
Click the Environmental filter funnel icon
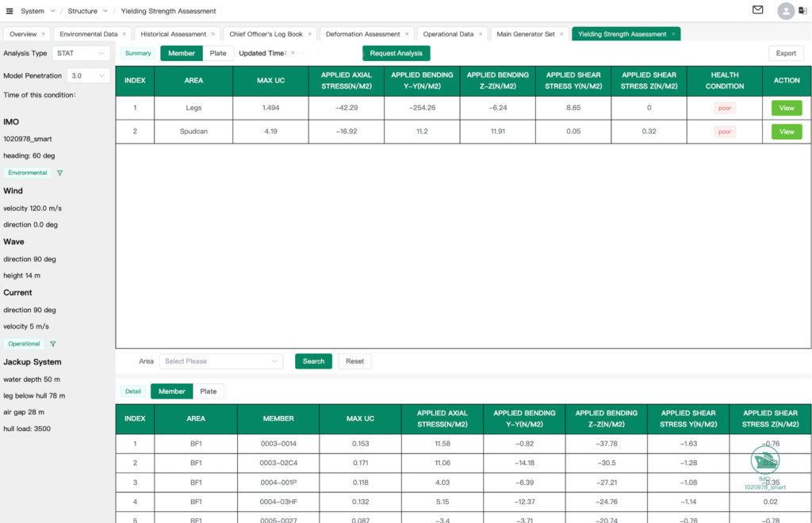pos(59,173)
